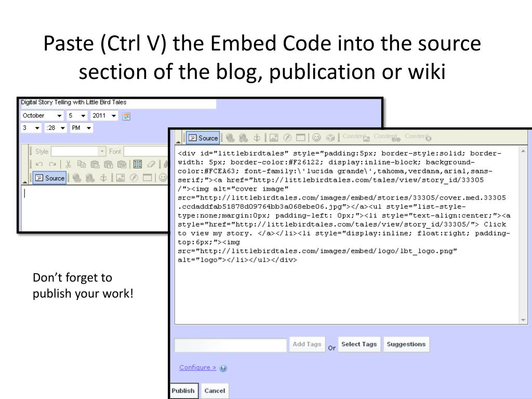Click the Suggestions button

[x=406, y=344]
